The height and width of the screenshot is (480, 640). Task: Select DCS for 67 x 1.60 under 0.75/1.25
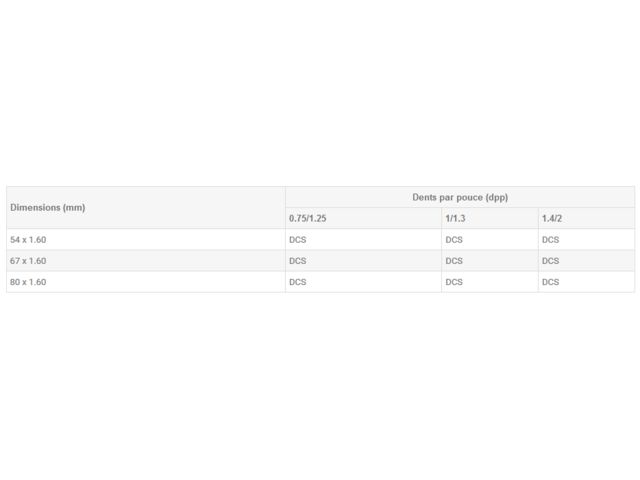coord(298,261)
